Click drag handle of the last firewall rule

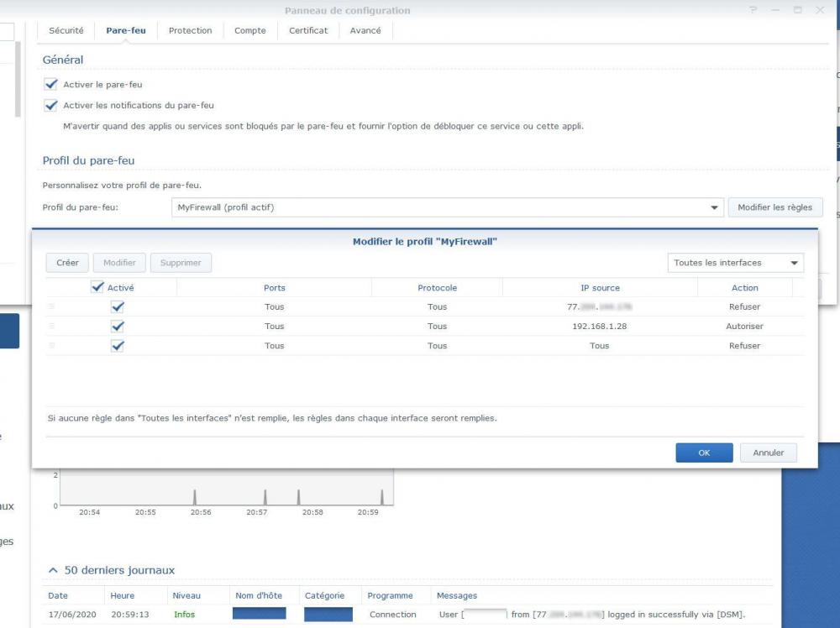point(52,345)
